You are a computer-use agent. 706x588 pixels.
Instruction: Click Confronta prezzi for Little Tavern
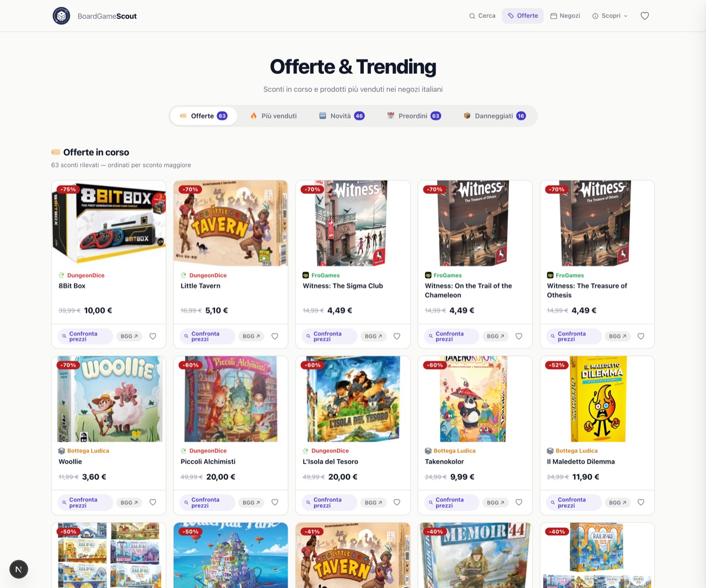click(x=206, y=336)
